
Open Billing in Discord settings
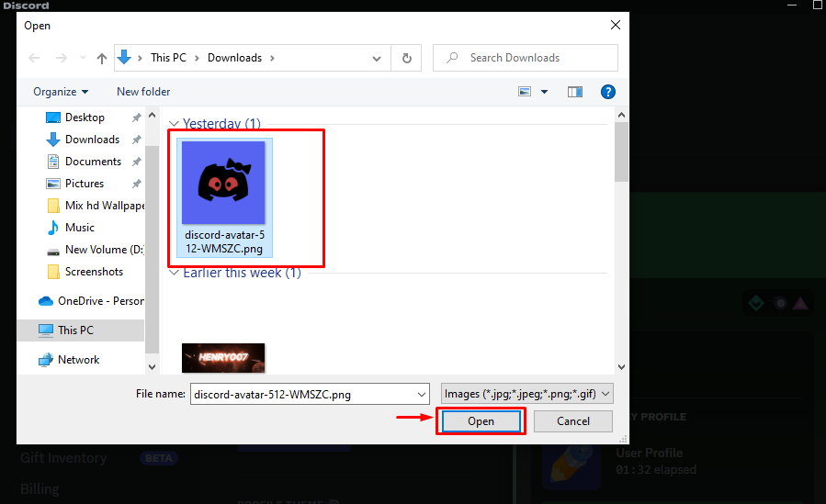(x=40, y=489)
